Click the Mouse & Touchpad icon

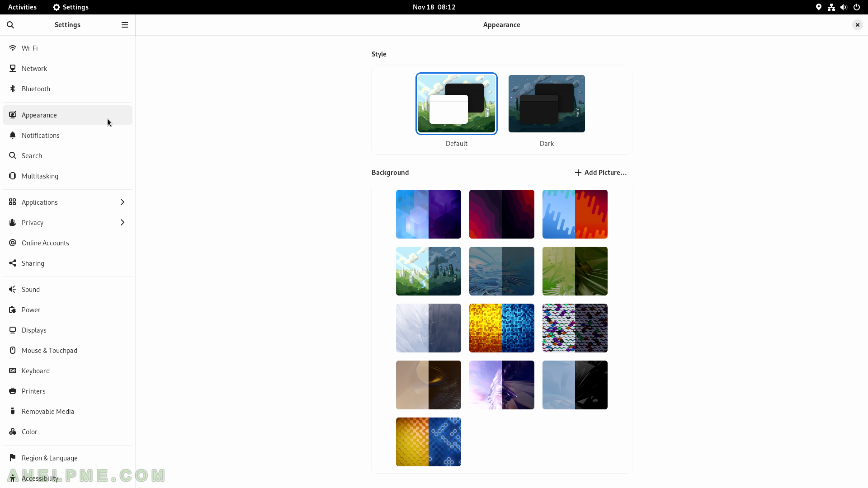click(13, 350)
